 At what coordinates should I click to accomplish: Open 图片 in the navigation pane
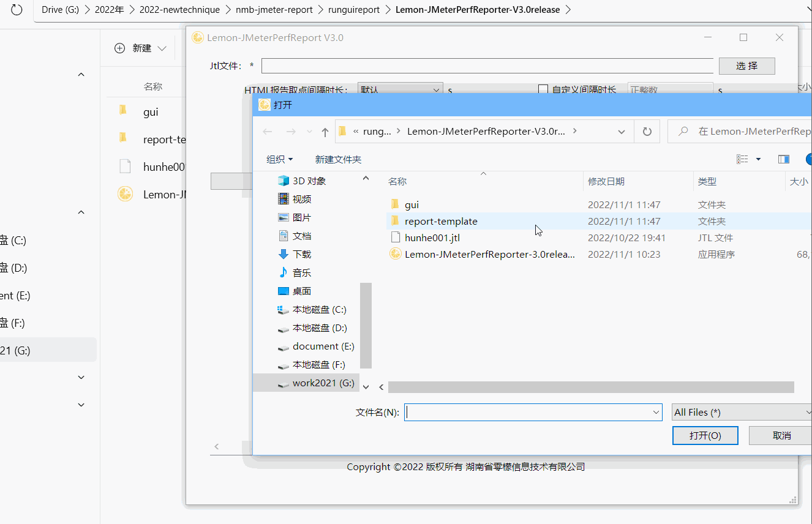[295, 217]
